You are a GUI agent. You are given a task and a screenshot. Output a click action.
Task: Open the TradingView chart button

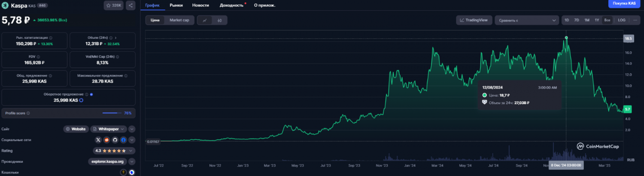coord(474,20)
